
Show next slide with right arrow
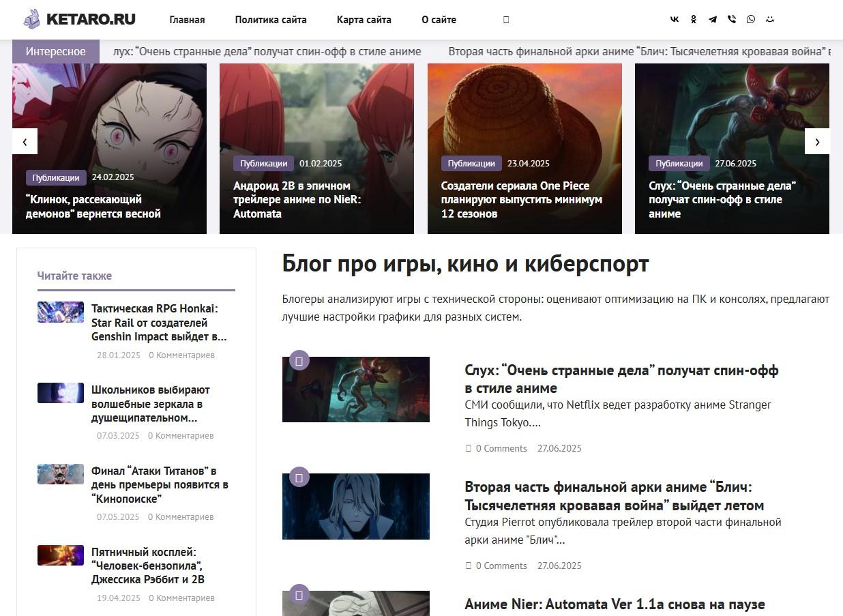pos(817,141)
